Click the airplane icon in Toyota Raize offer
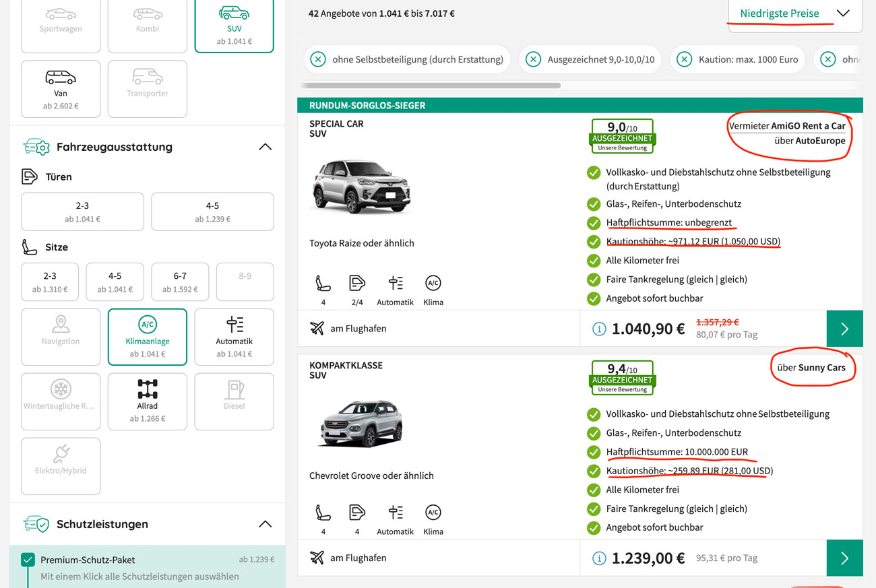 (x=317, y=329)
